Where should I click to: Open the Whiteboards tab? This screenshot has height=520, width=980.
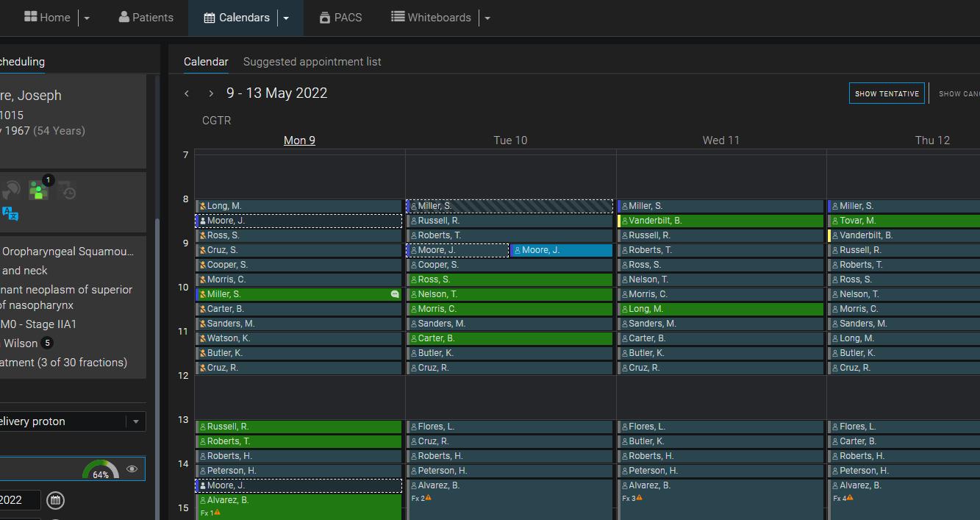point(431,18)
